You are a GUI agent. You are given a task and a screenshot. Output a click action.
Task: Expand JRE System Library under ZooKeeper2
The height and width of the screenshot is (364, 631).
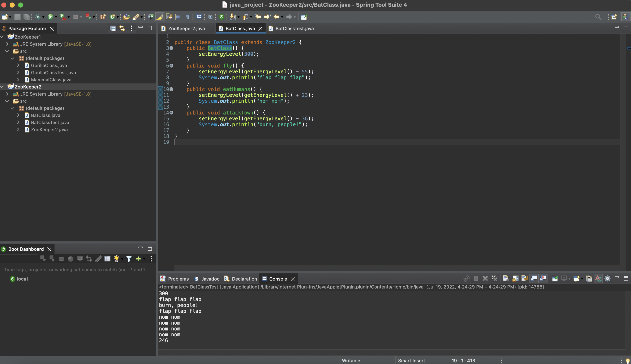pos(7,94)
